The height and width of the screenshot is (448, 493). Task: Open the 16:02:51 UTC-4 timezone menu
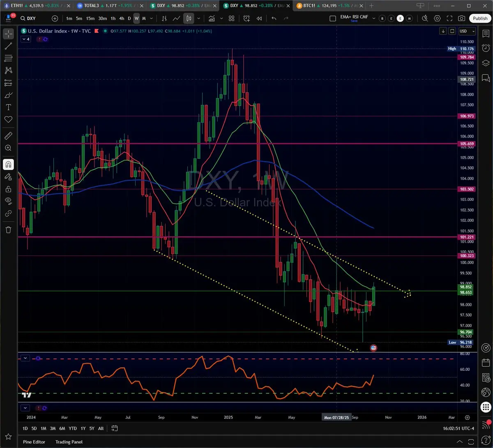(x=458, y=428)
